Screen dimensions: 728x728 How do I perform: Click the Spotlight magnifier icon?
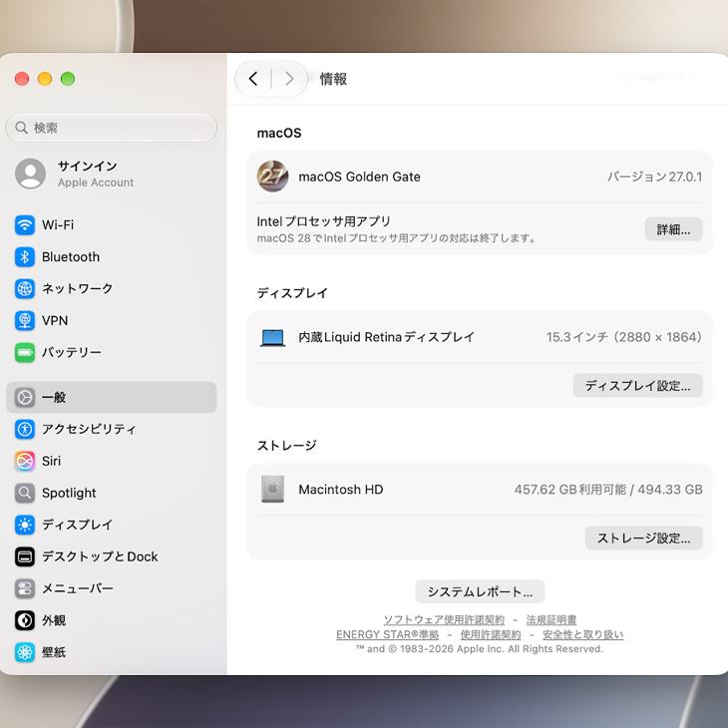click(25, 493)
